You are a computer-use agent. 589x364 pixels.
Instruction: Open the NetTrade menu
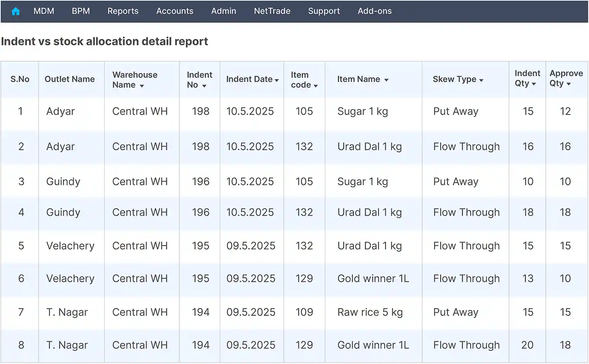click(272, 11)
